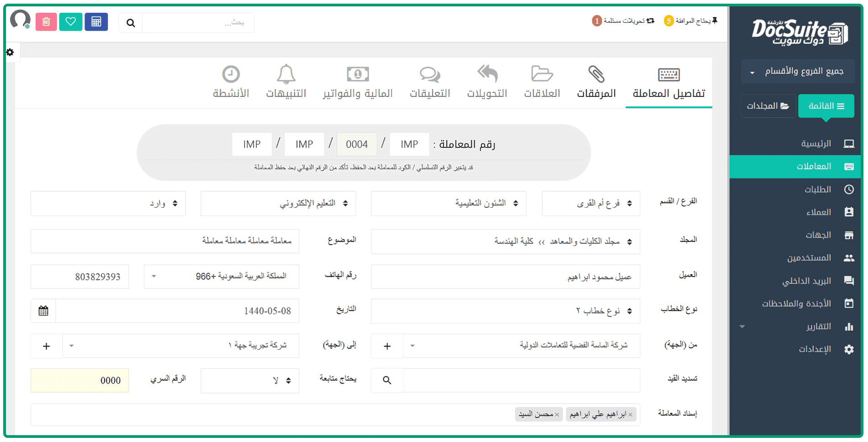Click the 'المجلدات' folders button in sidebar
This screenshot has width=868, height=442.
point(768,106)
